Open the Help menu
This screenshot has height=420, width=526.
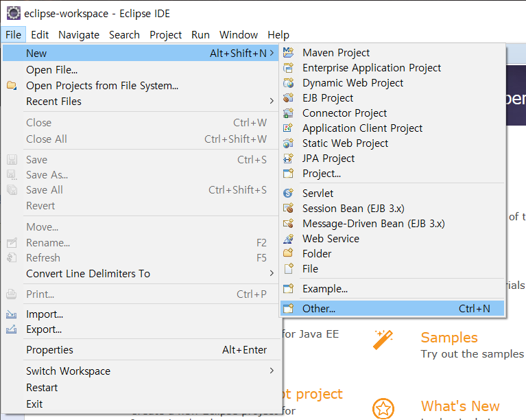tap(278, 35)
